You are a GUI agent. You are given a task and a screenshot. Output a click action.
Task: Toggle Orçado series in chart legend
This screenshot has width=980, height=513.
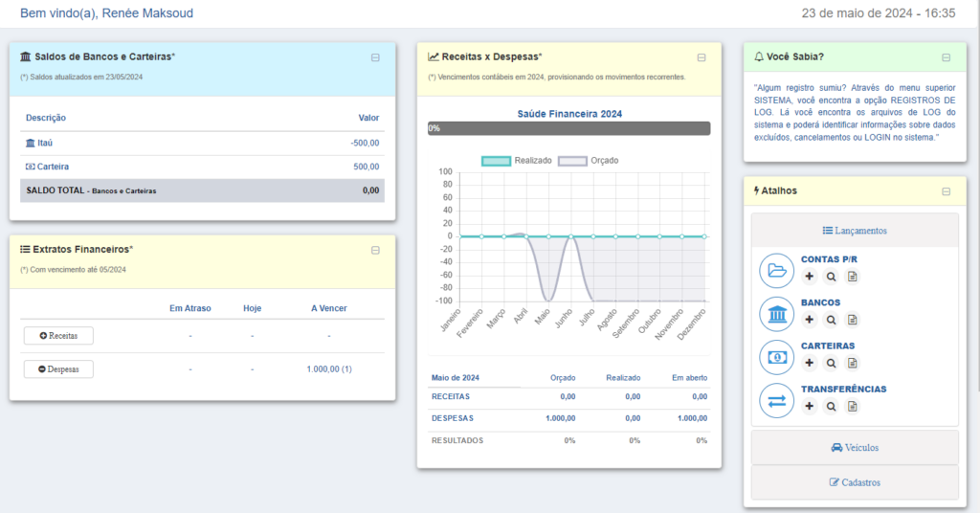click(589, 161)
